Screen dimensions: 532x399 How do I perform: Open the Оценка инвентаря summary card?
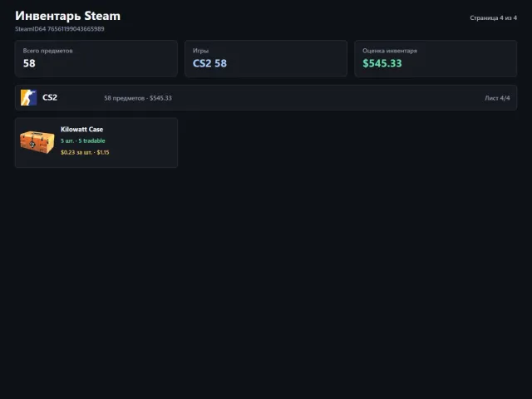(436, 58)
